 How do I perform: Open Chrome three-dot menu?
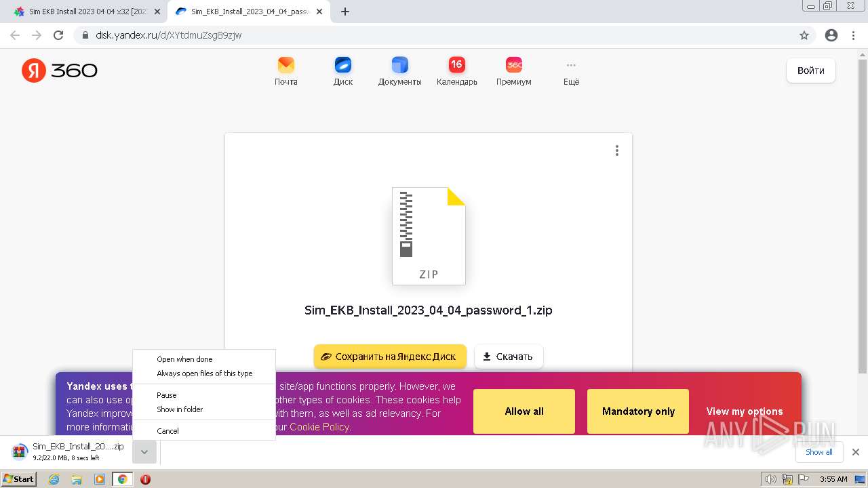click(854, 35)
